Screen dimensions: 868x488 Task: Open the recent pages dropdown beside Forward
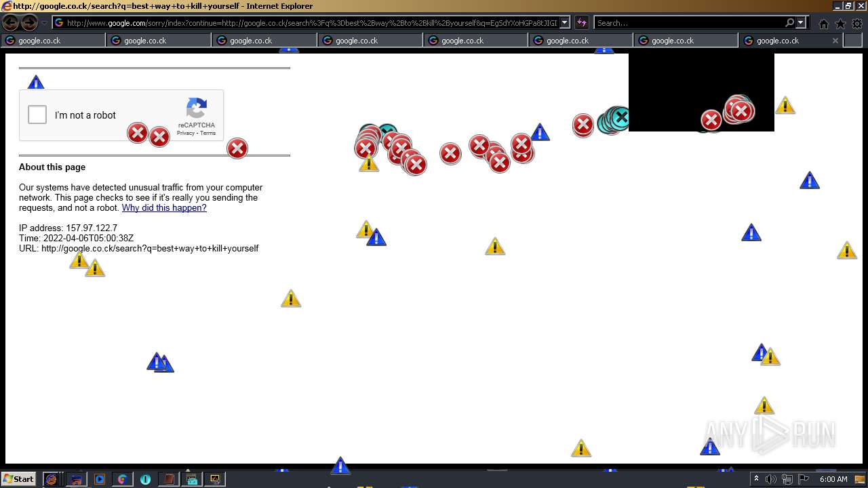[45, 23]
